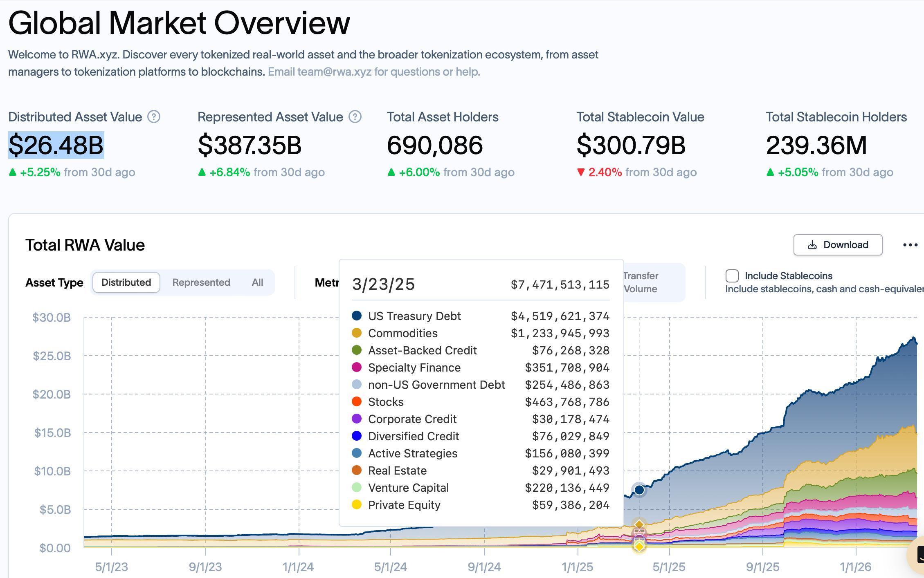Click the 3/23/25 data point marker

(639, 489)
